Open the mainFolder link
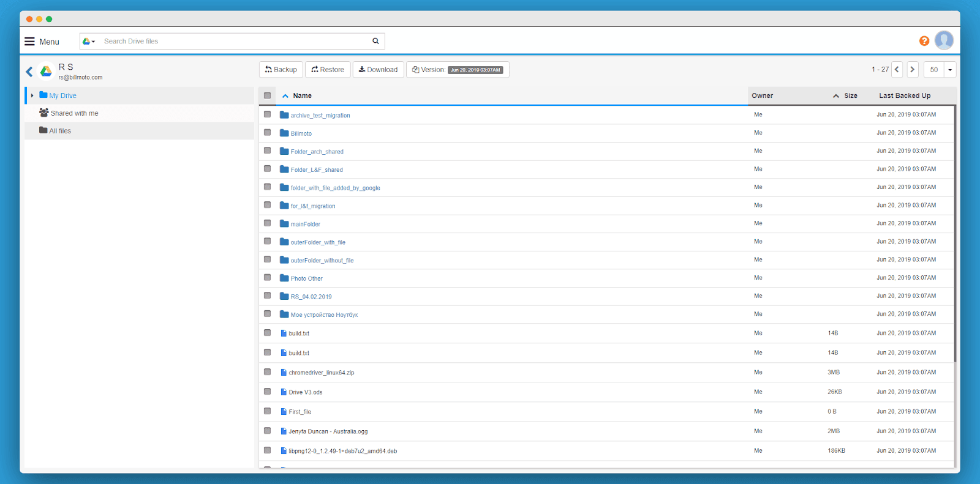 click(305, 225)
